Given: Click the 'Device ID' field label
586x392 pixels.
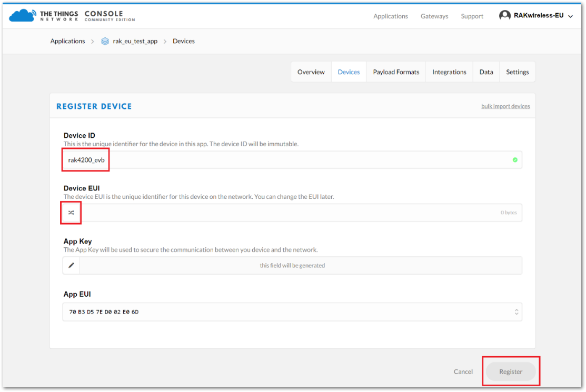Looking at the screenshot, I should pyautogui.click(x=79, y=135).
